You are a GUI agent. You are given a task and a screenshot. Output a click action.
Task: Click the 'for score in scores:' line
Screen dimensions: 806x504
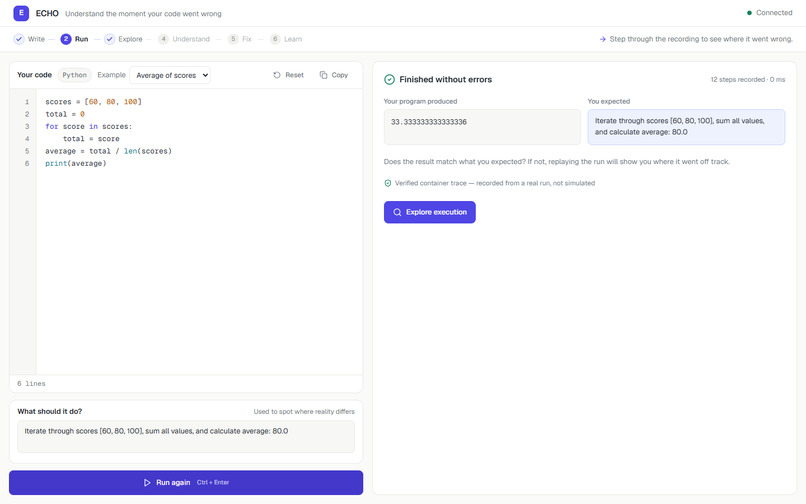pyautogui.click(x=88, y=127)
